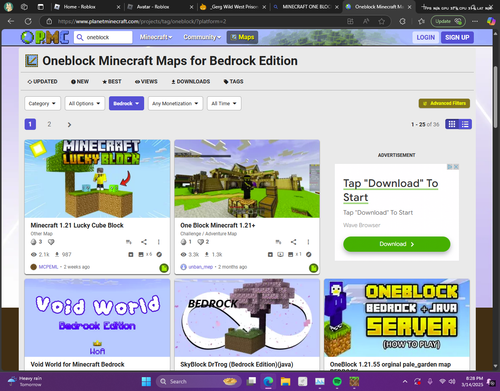Screen dimensions: 500x391
Task: Open the browser favorites list icon
Action: [x=421, y=21]
